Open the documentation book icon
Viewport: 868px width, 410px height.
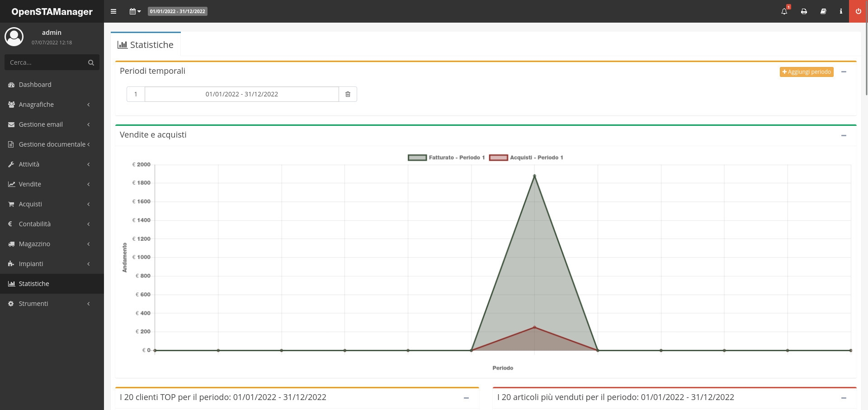tap(823, 11)
